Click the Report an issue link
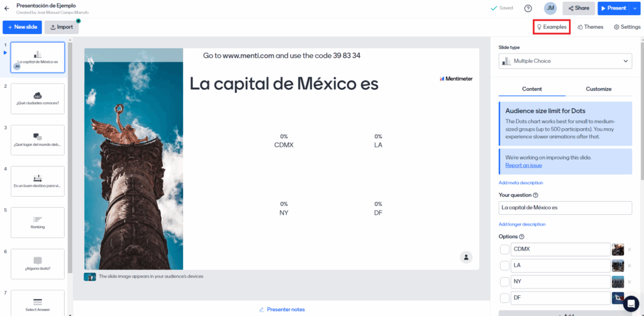 pyautogui.click(x=523, y=165)
